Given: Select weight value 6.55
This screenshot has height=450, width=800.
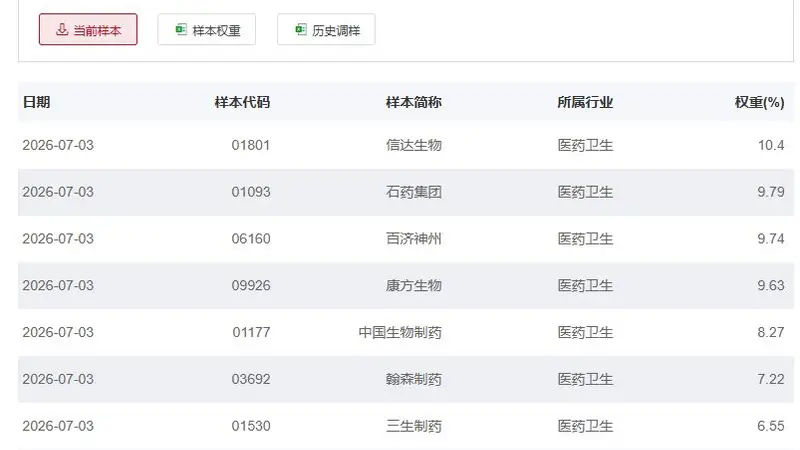Looking at the screenshot, I should (x=771, y=426).
